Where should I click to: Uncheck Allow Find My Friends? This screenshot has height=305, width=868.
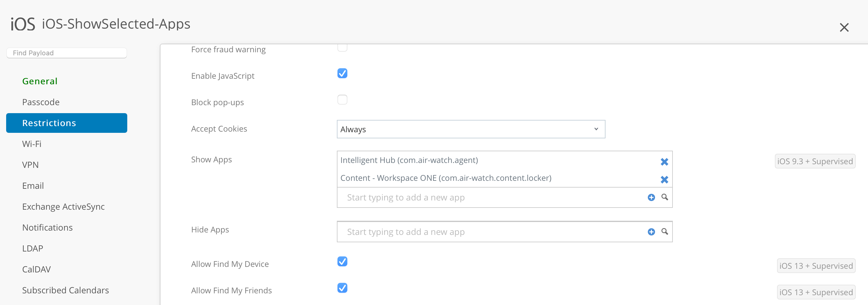[x=342, y=288]
